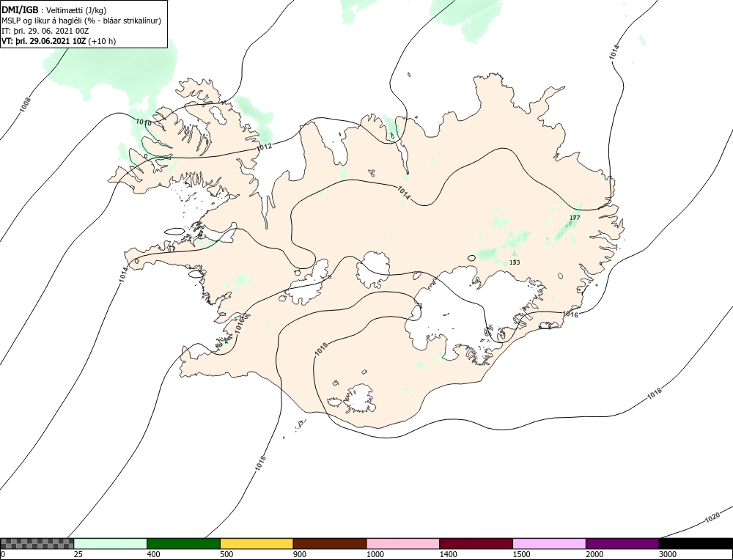Click the value label 133 on map

click(515, 262)
